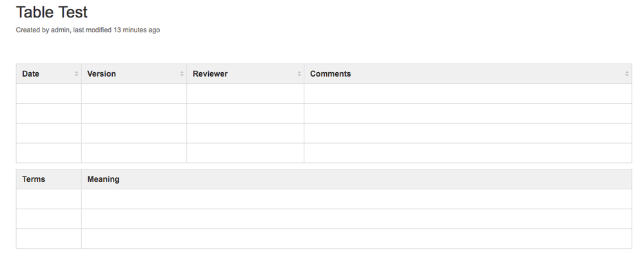644x259 pixels.
Task: Select the Comments column header
Action: pyautogui.click(x=468, y=74)
